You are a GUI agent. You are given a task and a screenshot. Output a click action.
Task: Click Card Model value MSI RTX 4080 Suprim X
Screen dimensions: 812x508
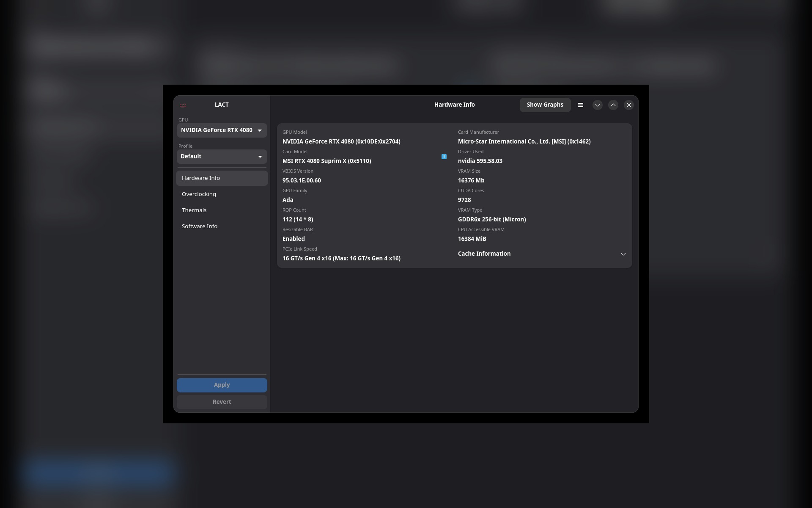327,161
